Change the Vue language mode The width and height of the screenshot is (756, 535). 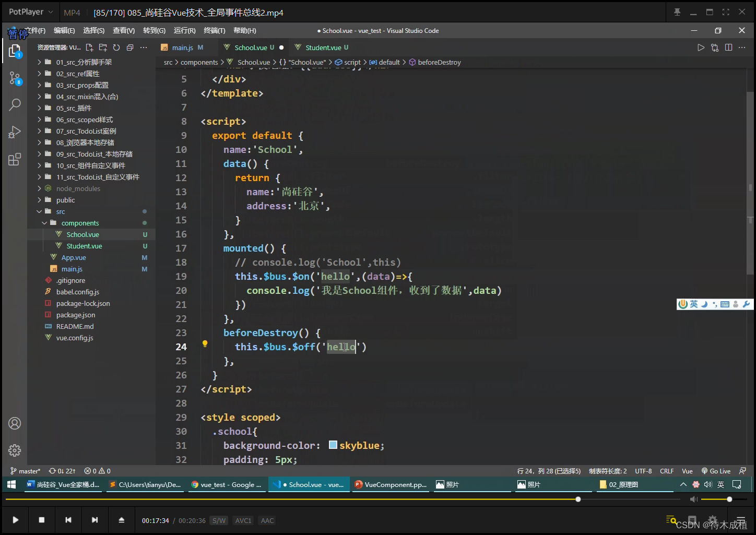687,471
